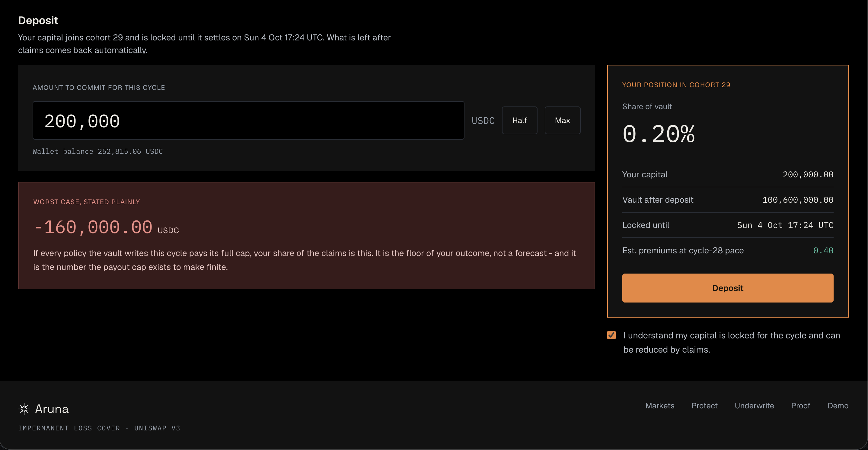Click the "YOUR POSITION IN COHORT 29" heading
The width and height of the screenshot is (868, 450).
[676, 85]
